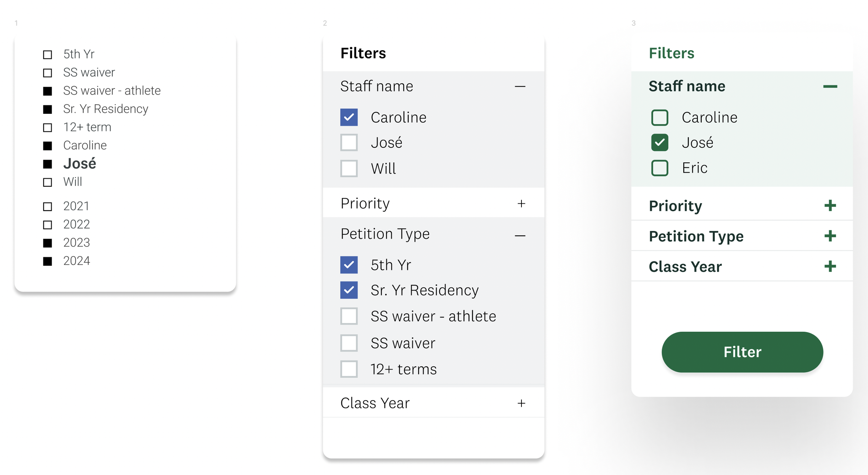This screenshot has width=868, height=475.
Task: Collapse Staff name minus icon in blue panel
Action: (520, 86)
